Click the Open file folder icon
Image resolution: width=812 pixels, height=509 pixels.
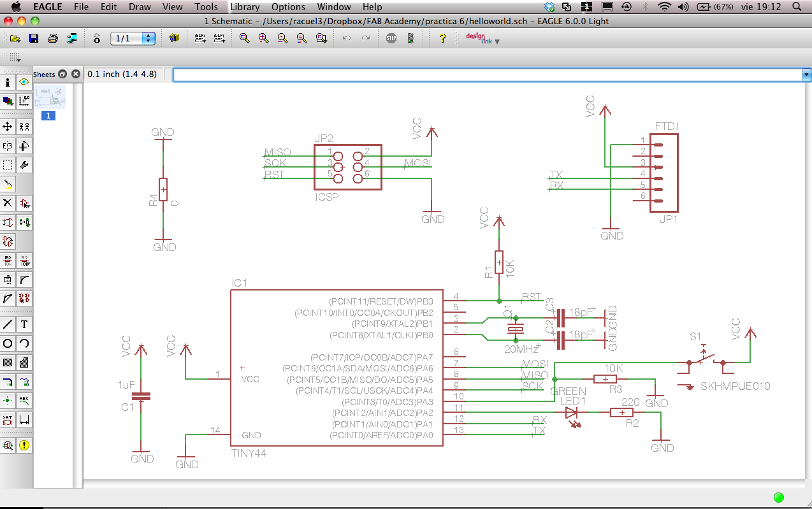pyautogui.click(x=14, y=38)
